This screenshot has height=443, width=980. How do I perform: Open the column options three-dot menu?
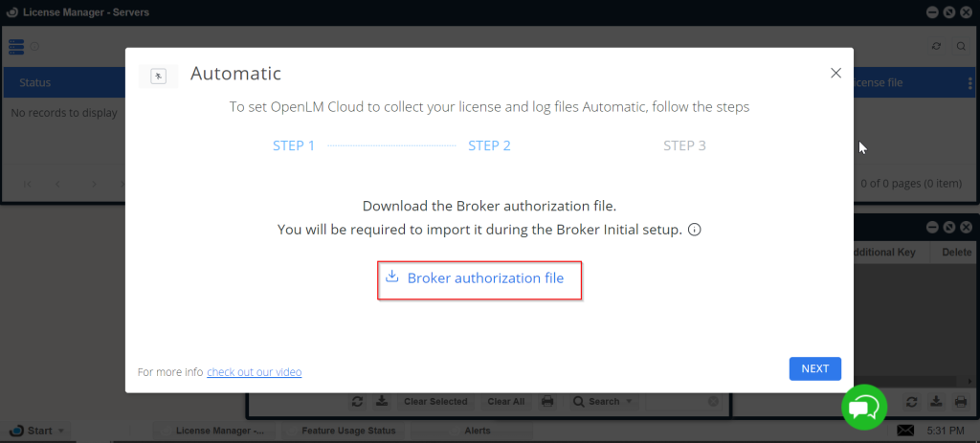pyautogui.click(x=970, y=83)
